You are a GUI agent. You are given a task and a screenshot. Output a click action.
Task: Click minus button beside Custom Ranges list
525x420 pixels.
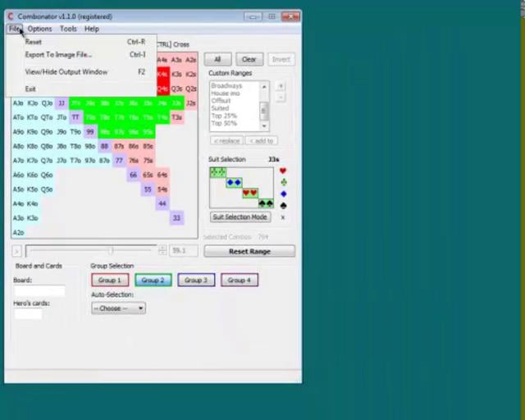[281, 98]
